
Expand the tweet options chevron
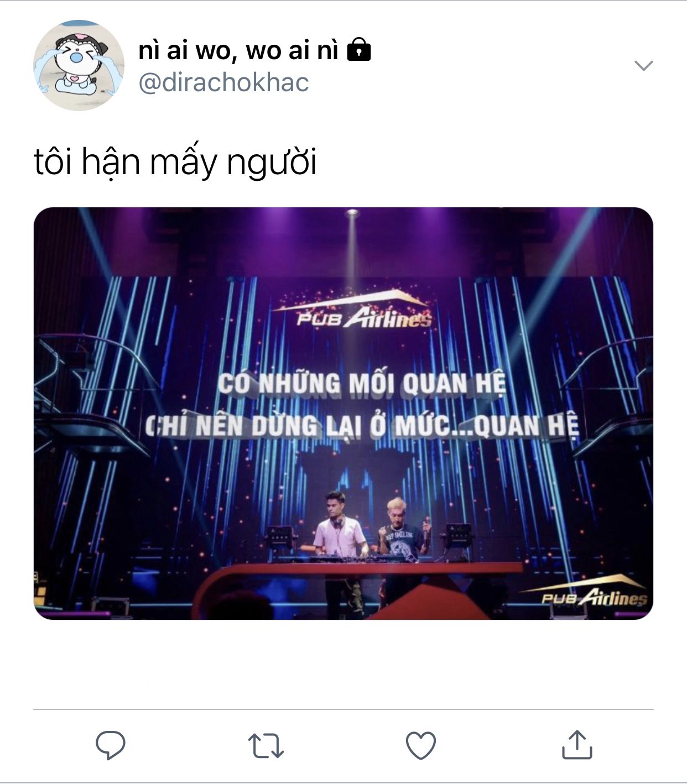click(644, 66)
